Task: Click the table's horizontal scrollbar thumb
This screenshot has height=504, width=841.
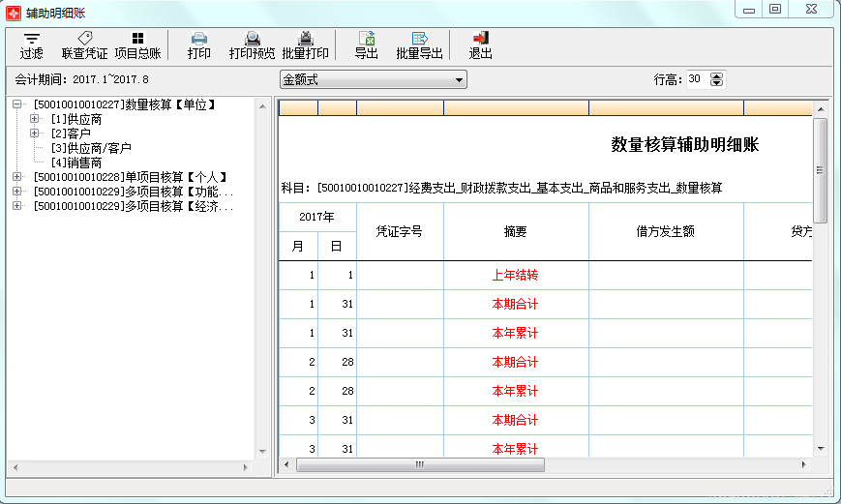Action: point(420,465)
